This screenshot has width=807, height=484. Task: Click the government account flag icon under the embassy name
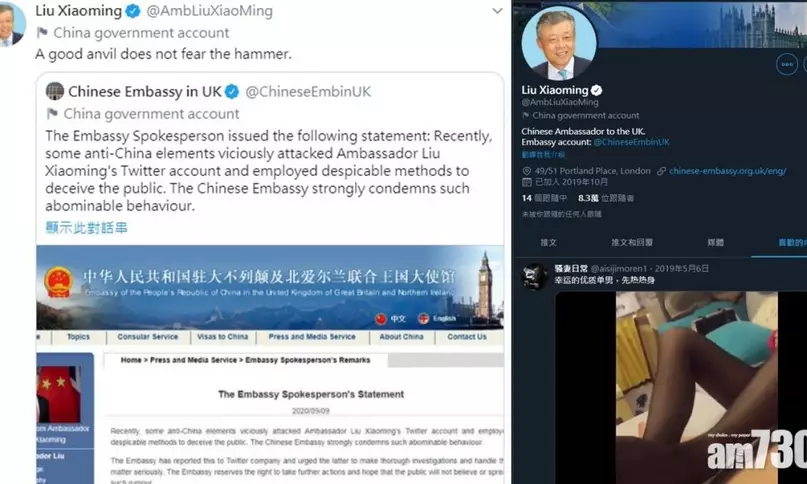click(52, 113)
